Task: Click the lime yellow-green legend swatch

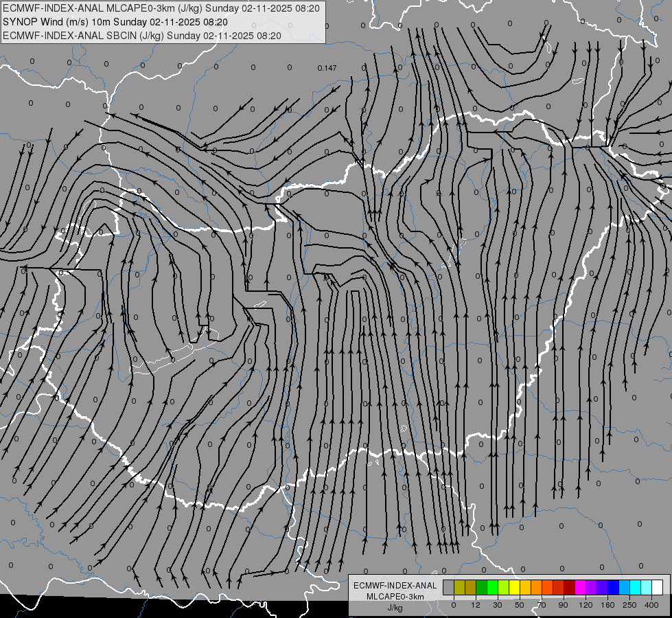Action: point(504,587)
